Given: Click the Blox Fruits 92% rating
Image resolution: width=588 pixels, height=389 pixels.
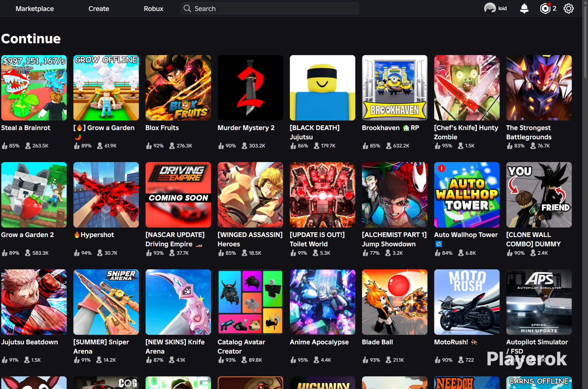Looking at the screenshot, I should pos(155,145).
